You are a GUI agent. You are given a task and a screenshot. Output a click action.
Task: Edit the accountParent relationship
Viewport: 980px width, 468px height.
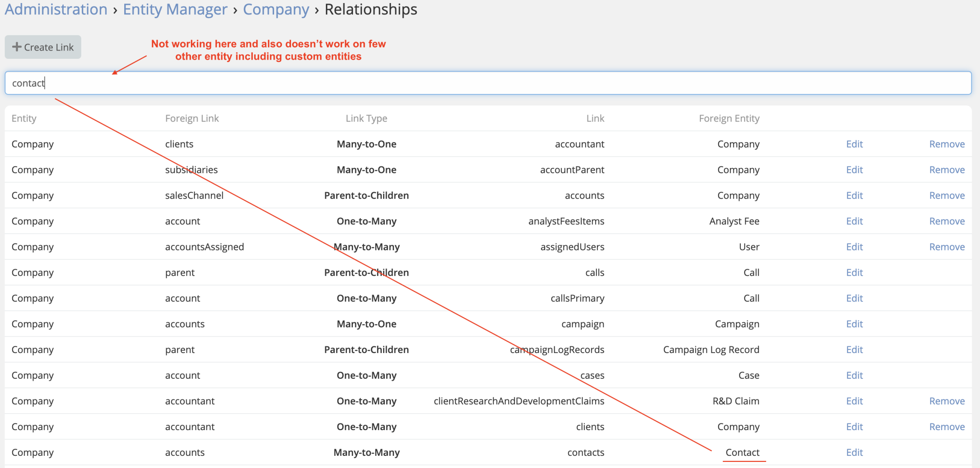point(854,170)
